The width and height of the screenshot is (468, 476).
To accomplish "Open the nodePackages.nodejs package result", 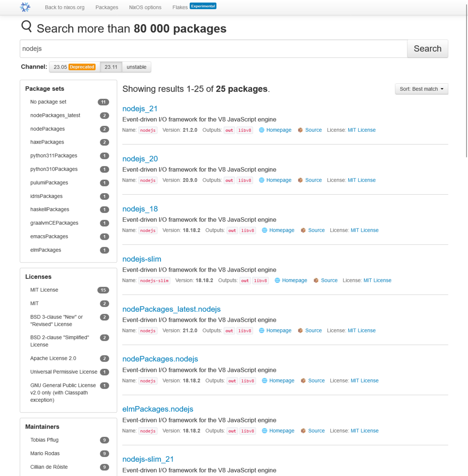I will tap(160, 359).
